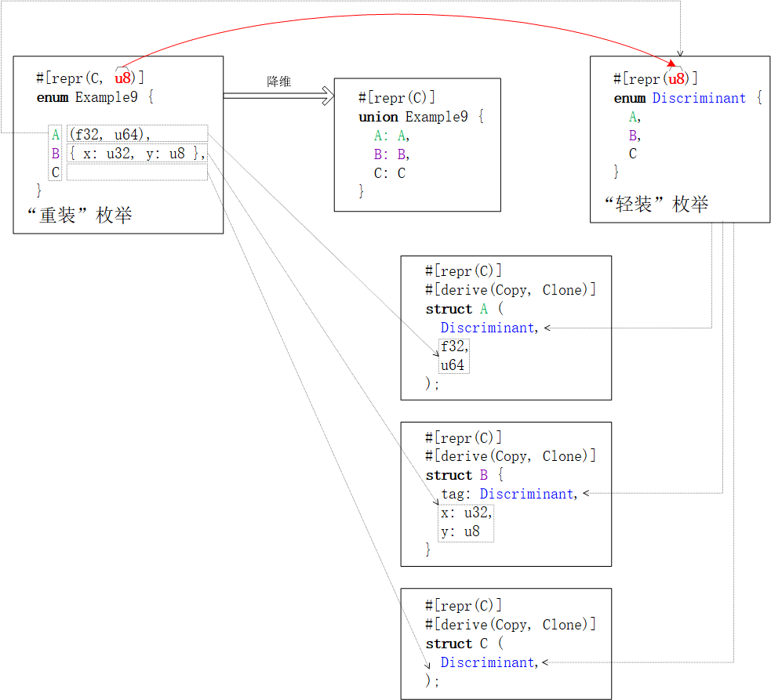Click the 'struct C (' line

coord(464,644)
